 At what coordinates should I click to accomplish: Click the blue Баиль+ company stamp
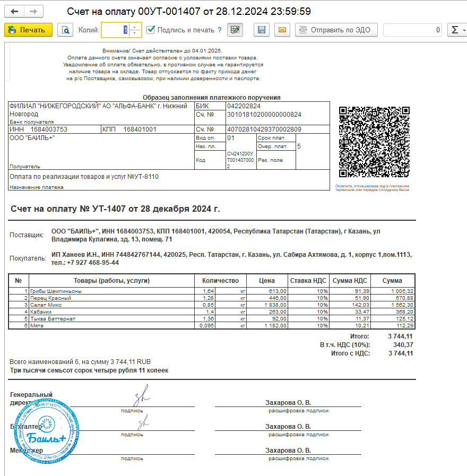point(46,431)
